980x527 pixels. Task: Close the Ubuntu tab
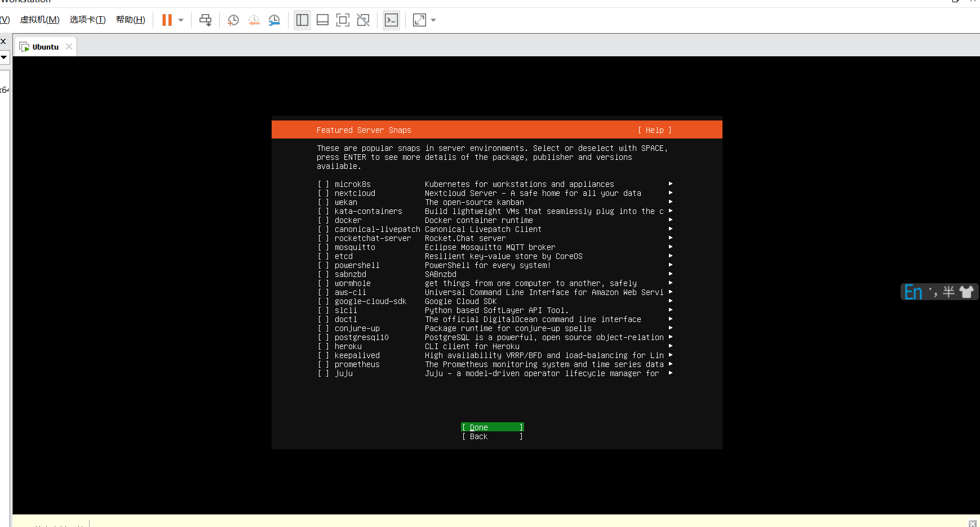69,47
